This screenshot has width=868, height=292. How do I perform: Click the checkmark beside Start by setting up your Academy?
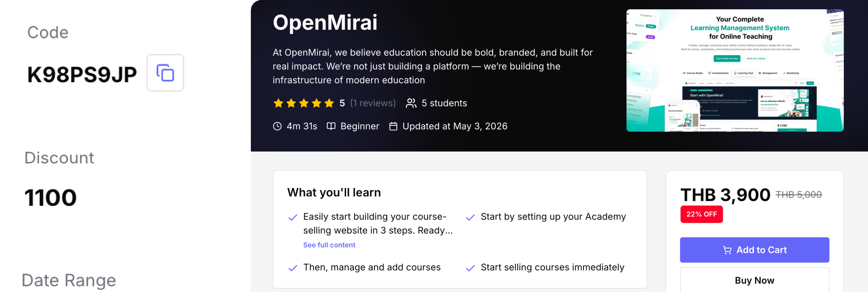[x=470, y=217]
